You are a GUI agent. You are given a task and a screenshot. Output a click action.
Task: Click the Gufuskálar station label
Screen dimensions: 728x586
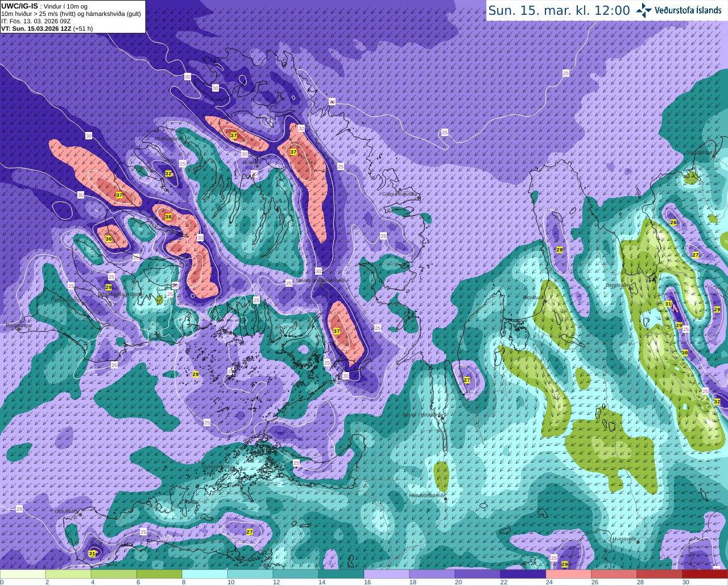pos(66,511)
